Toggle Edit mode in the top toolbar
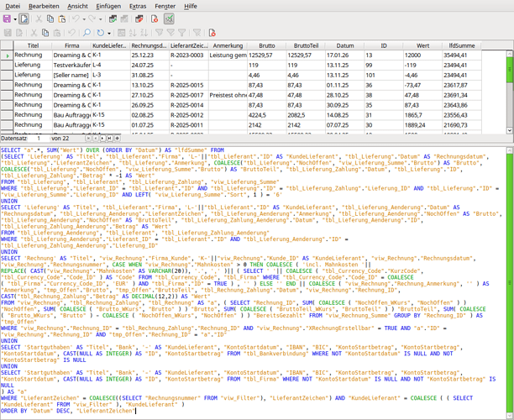The image size is (514, 420). click(x=24, y=19)
